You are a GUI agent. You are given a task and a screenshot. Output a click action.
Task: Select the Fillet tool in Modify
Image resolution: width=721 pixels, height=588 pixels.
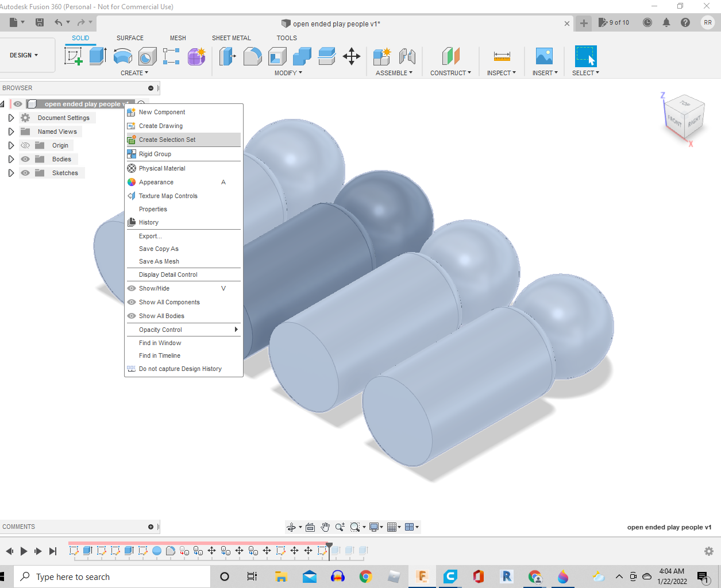tap(252, 56)
